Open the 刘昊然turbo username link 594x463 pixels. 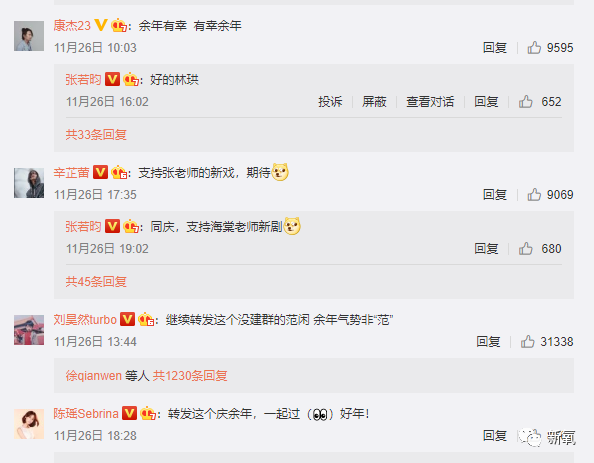tap(85, 319)
